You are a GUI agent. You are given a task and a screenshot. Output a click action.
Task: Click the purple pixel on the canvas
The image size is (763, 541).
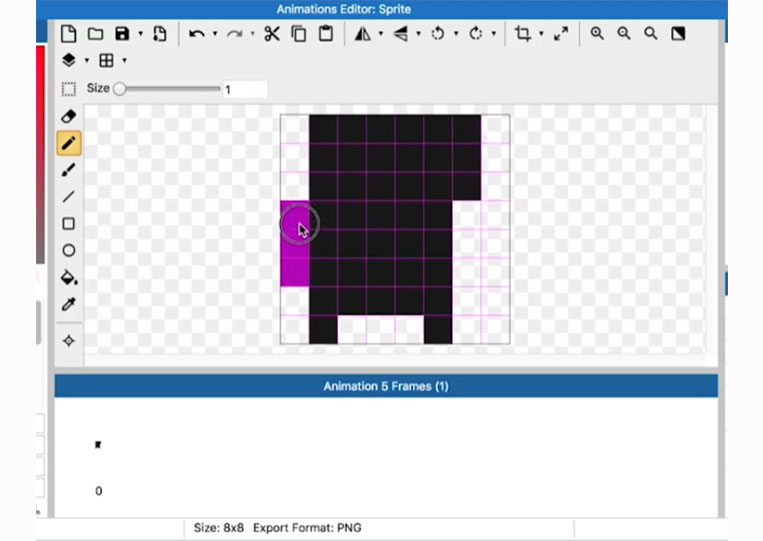pyautogui.click(x=294, y=243)
